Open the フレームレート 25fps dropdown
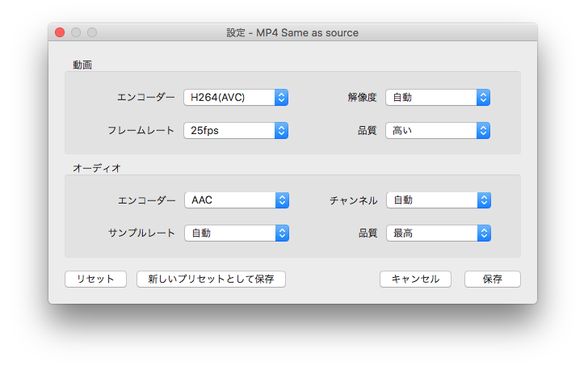588x370 pixels. [x=236, y=131]
